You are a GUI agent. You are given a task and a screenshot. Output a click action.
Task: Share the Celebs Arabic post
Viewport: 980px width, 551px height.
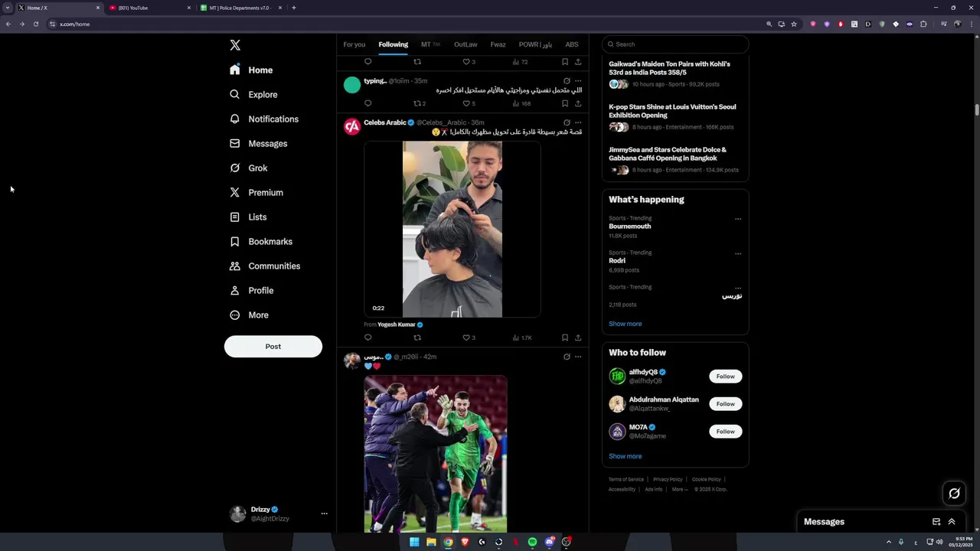[x=578, y=337]
